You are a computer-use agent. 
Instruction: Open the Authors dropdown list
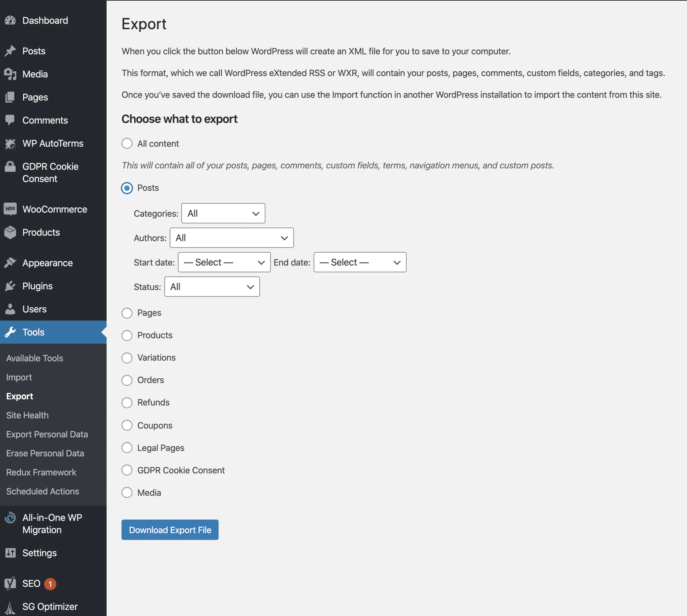(x=231, y=238)
